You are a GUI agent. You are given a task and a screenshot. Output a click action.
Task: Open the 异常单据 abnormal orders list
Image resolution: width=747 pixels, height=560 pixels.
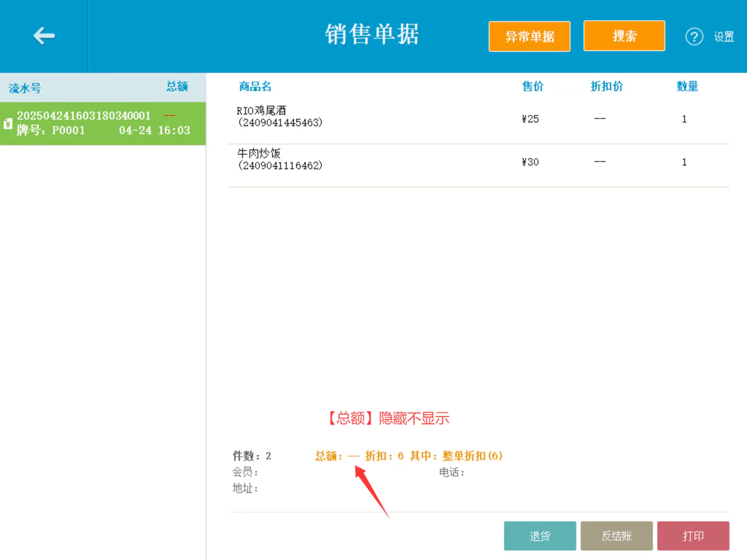point(529,36)
